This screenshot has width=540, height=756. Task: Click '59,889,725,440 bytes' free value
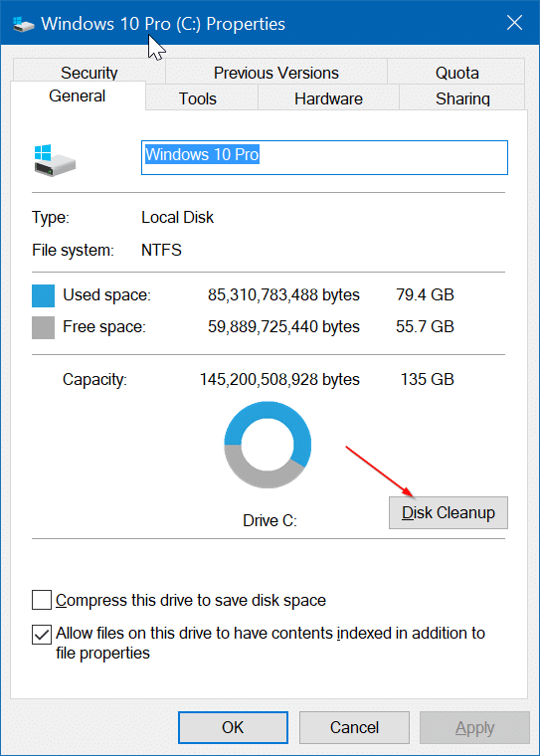pos(283,326)
